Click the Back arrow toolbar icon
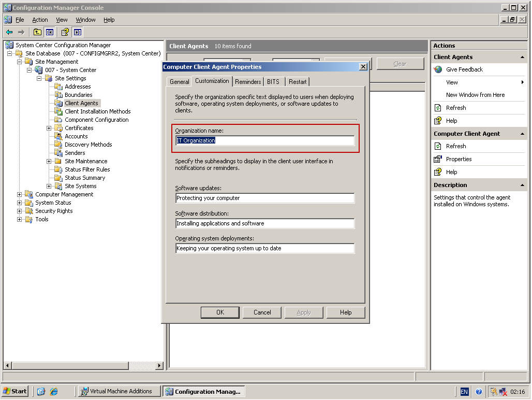 [9, 32]
